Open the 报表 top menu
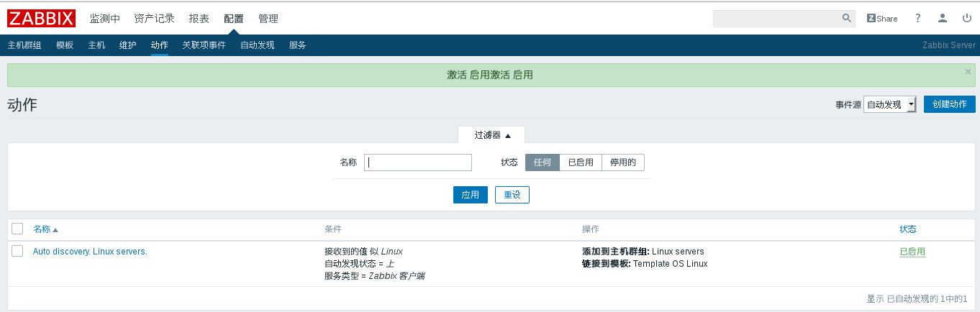Image resolution: width=980 pixels, height=312 pixels. (199, 19)
